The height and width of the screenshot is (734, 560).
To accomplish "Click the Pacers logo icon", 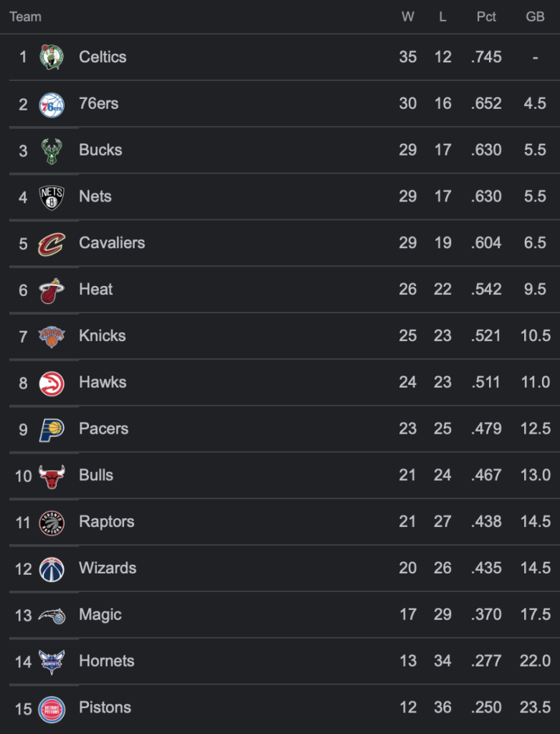I will click(x=52, y=430).
